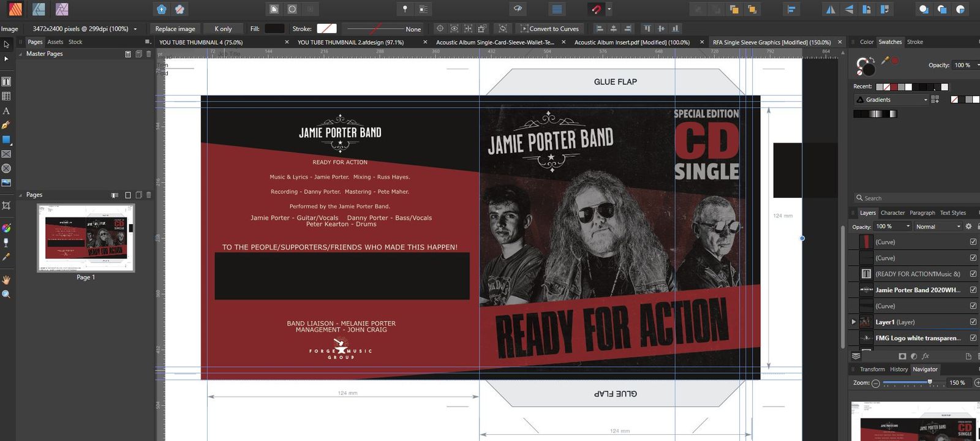The width and height of the screenshot is (980, 441).
Task: Expand the Layer1 group in Layers
Action: 853,322
